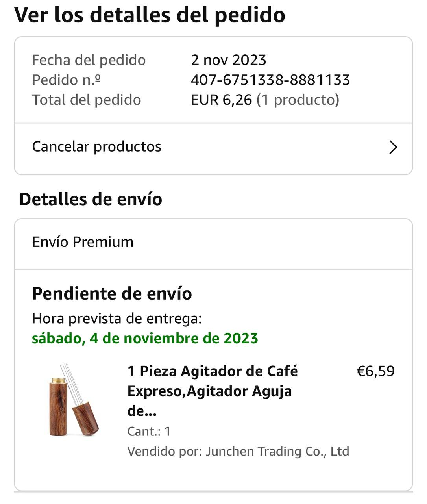The width and height of the screenshot is (427, 504).
Task: Click the Total del pedido label
Action: tap(86, 100)
